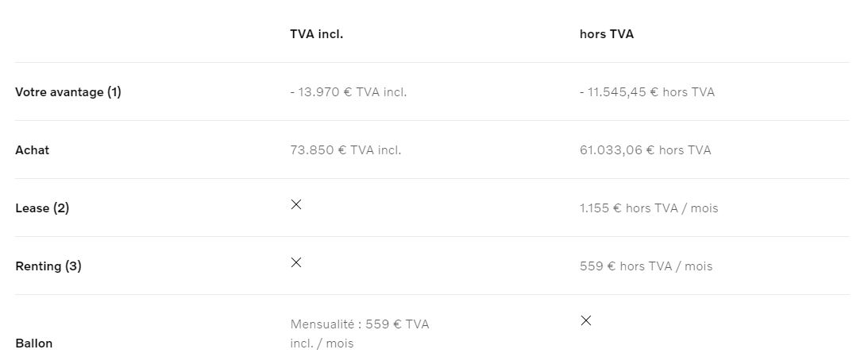Click the footnote number (2) beside 'Lease'
Image resolution: width=868 pixels, height=357 pixels.
click(x=61, y=208)
